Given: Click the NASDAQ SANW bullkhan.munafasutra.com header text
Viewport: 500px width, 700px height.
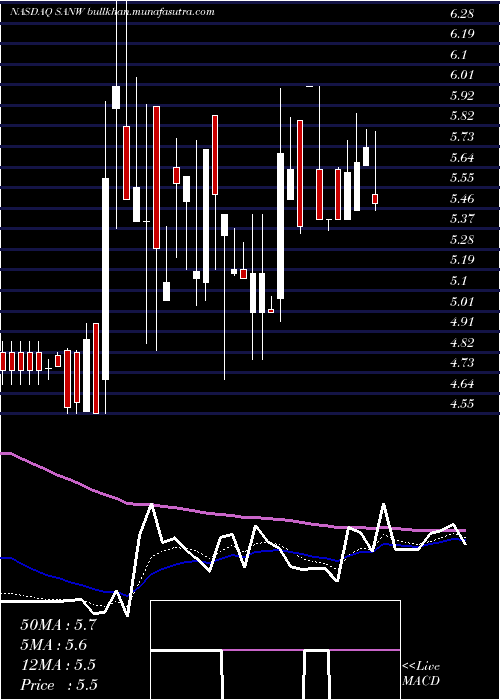Looking at the screenshot, I should (x=112, y=12).
